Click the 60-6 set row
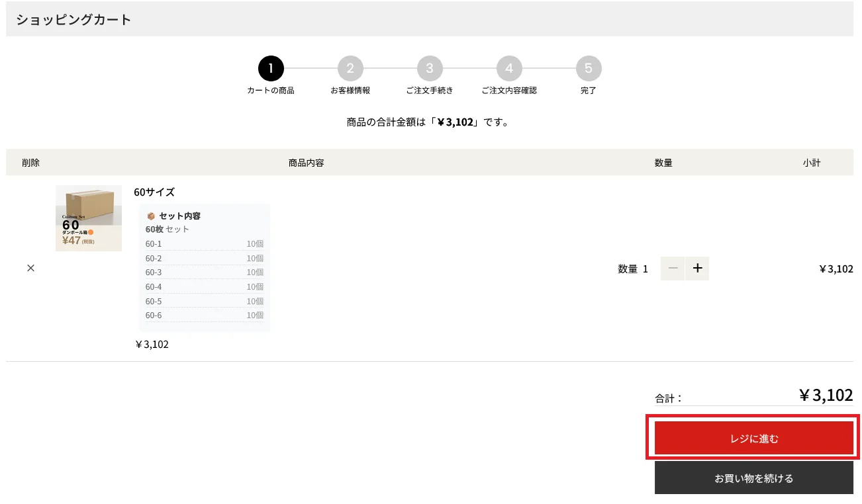 pos(205,315)
